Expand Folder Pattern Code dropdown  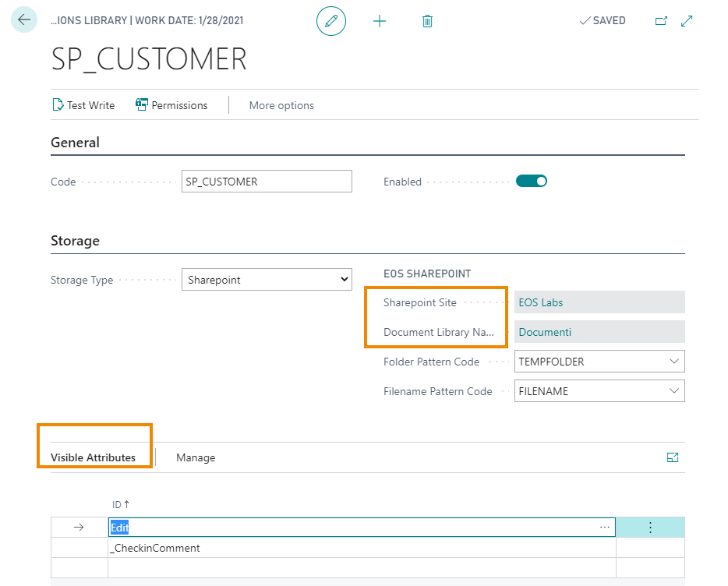[x=673, y=362]
